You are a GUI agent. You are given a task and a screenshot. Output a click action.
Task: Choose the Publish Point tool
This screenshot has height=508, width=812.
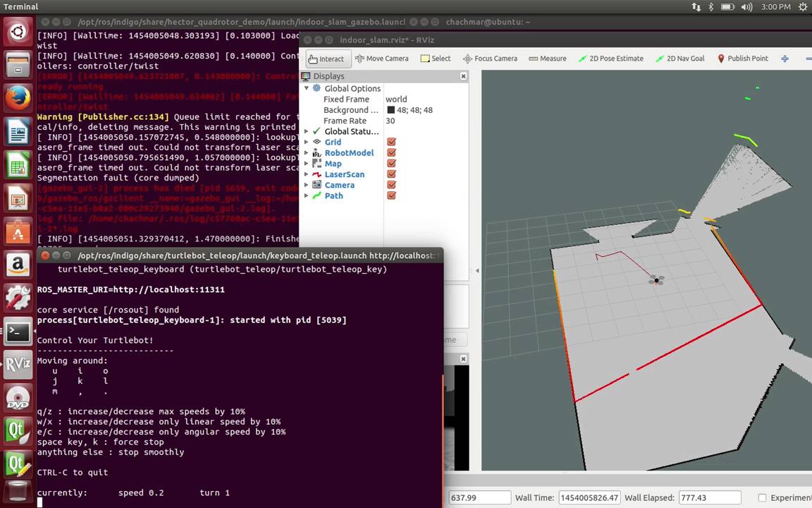point(743,59)
